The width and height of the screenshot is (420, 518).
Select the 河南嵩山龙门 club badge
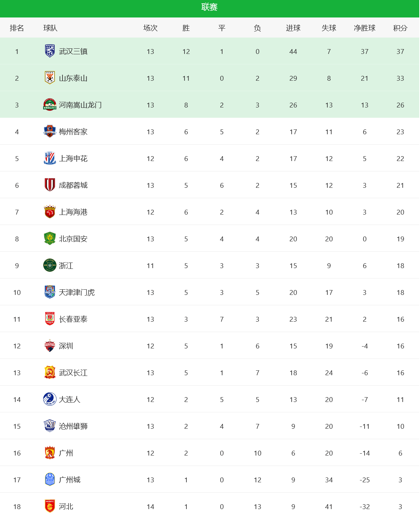(x=50, y=104)
